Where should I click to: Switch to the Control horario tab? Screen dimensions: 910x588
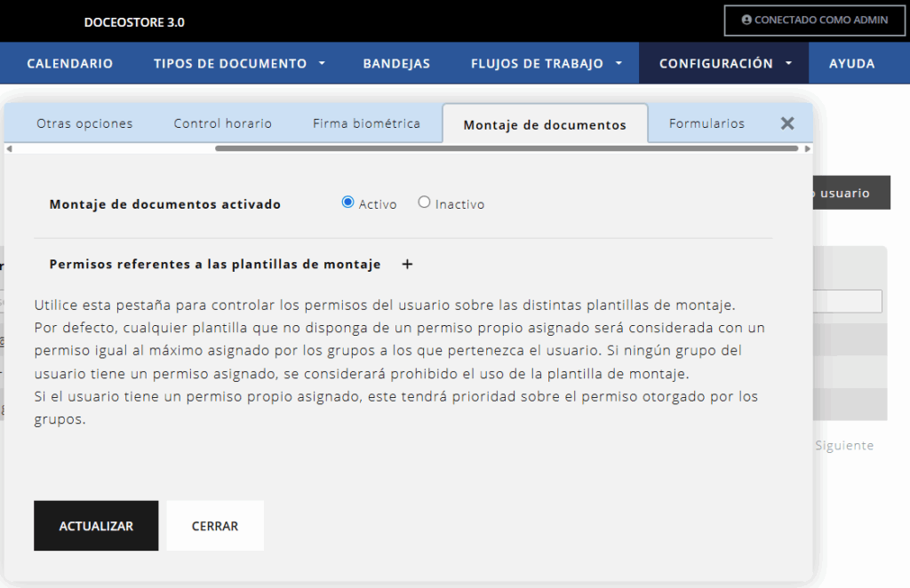point(223,123)
